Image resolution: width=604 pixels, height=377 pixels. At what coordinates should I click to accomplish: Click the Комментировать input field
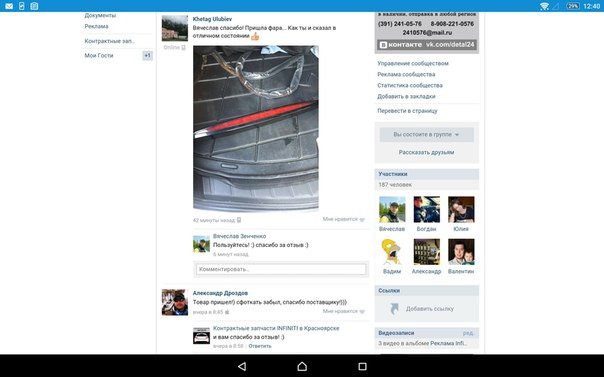tap(281, 269)
